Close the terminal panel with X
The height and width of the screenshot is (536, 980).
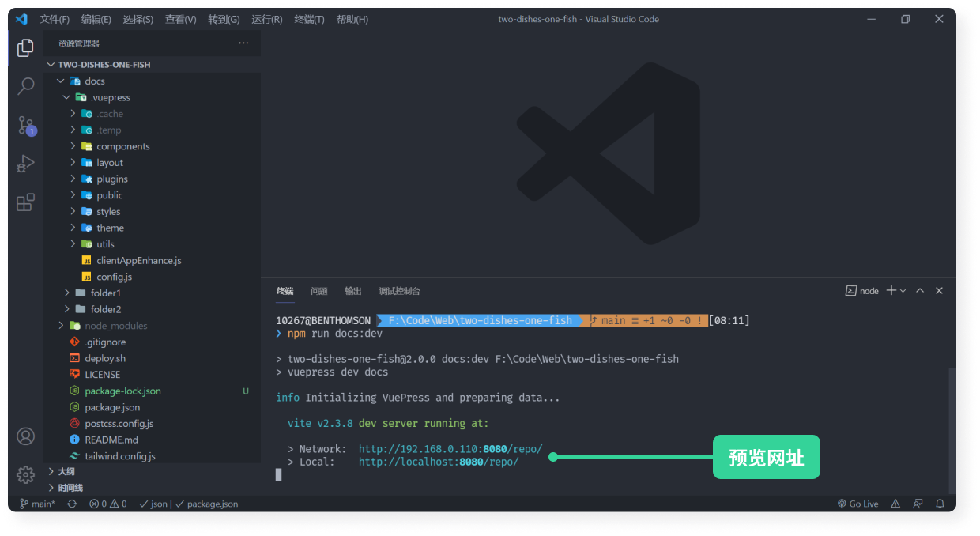pyautogui.click(x=939, y=291)
